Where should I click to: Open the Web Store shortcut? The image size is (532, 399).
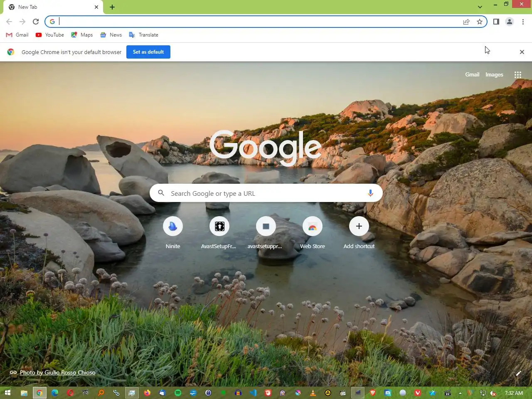pyautogui.click(x=313, y=233)
